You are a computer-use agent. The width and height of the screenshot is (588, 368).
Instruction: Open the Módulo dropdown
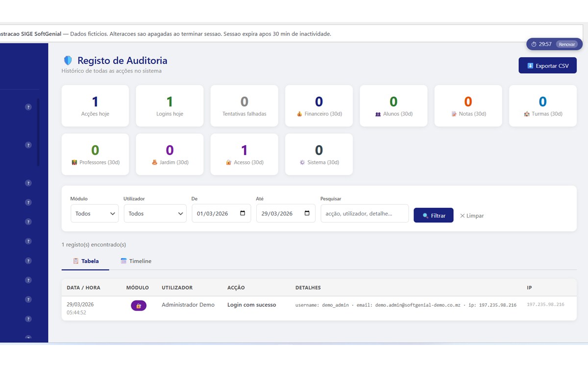(x=95, y=213)
